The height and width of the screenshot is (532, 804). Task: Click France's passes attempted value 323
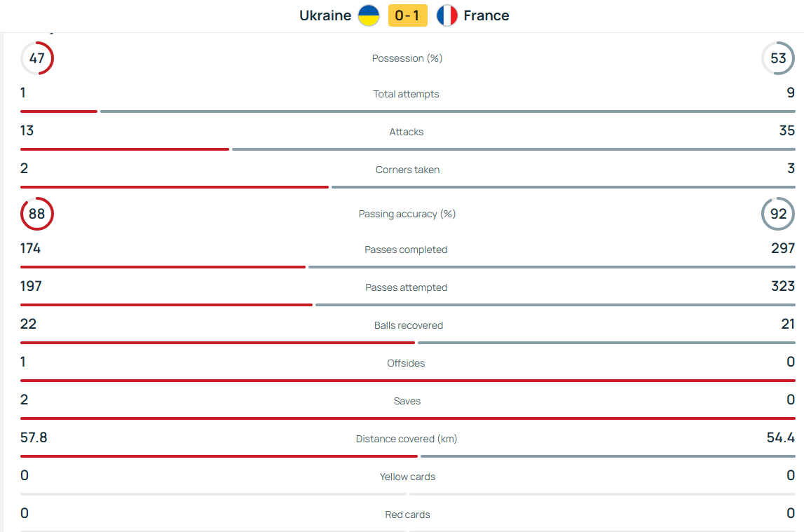click(782, 286)
